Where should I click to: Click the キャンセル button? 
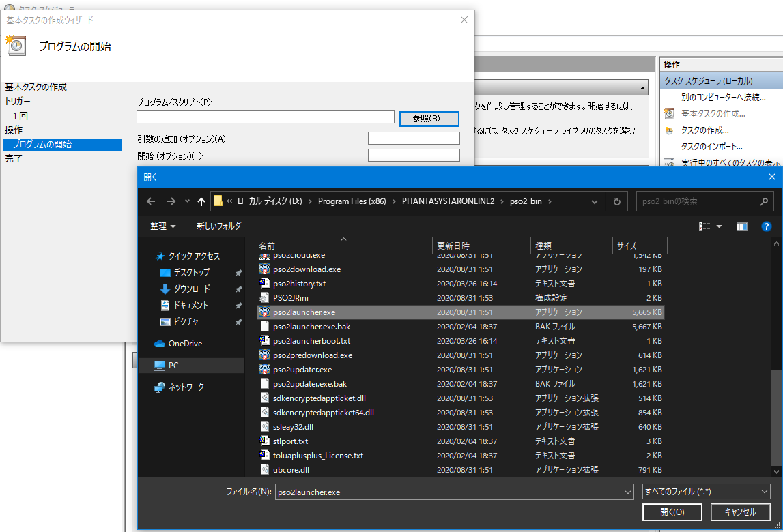pos(740,512)
